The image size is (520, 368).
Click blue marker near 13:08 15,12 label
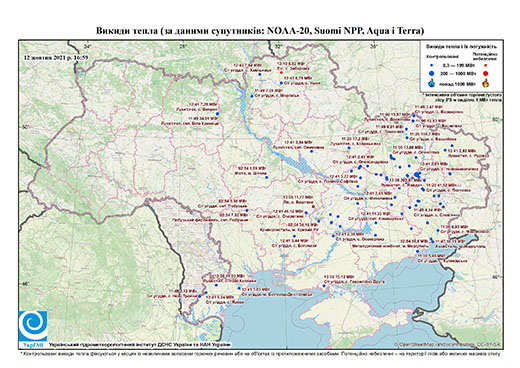click(324, 286)
